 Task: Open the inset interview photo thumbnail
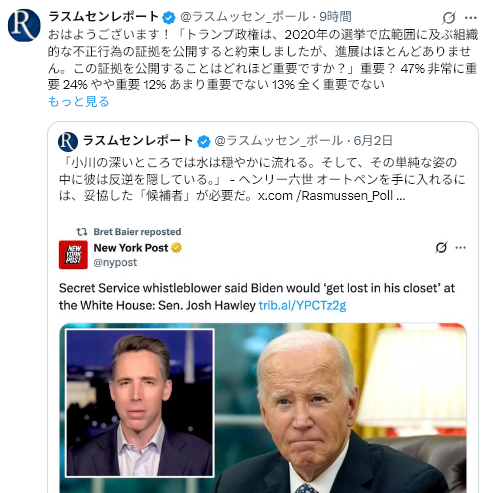point(140,403)
